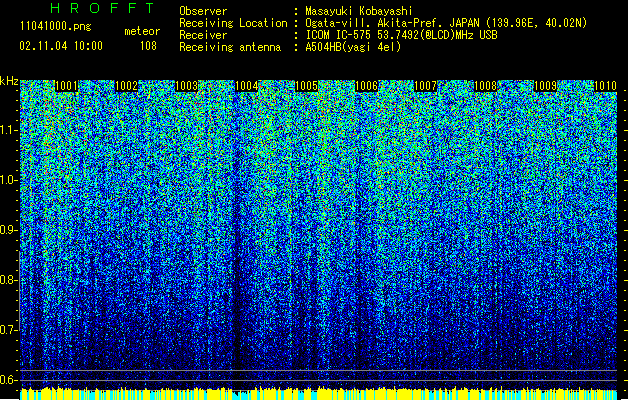Screen dimensions: 629x400
Task: Click the 1002 time marker
Action: (126, 86)
